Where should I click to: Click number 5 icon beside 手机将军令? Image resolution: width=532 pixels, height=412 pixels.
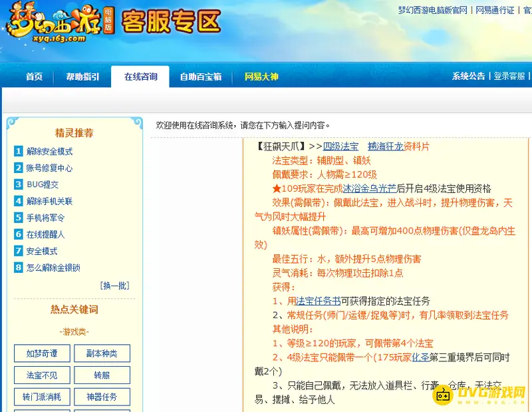[19, 218]
